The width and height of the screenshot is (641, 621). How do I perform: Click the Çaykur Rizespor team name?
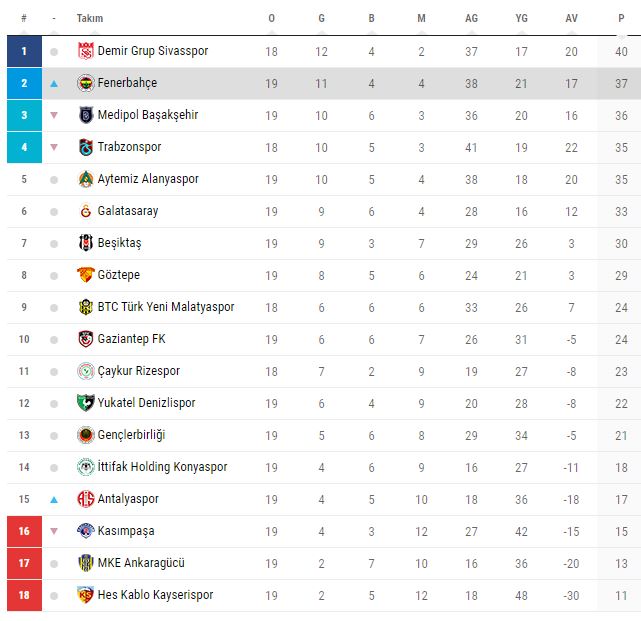pos(139,371)
